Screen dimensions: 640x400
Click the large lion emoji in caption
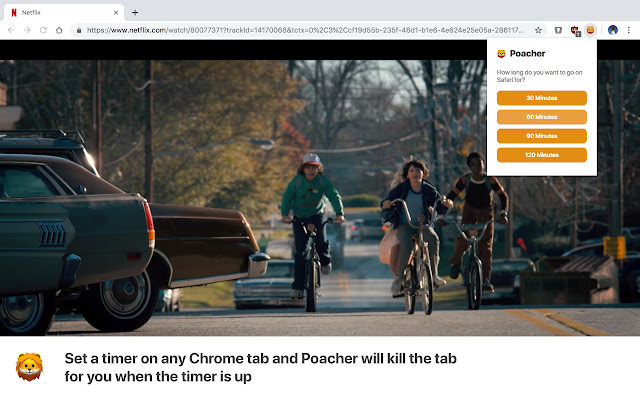tap(29, 367)
